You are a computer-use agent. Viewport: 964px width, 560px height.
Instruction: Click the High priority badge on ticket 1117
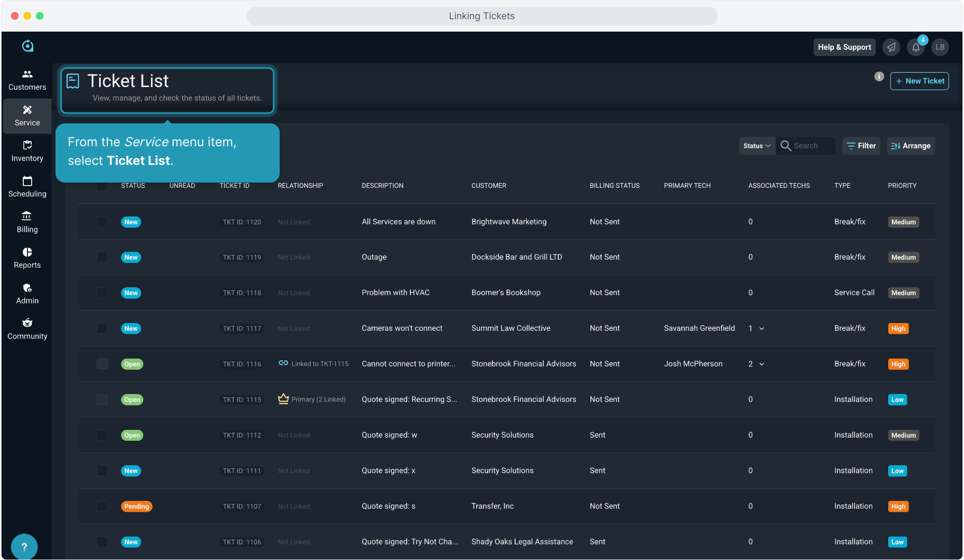(x=898, y=329)
